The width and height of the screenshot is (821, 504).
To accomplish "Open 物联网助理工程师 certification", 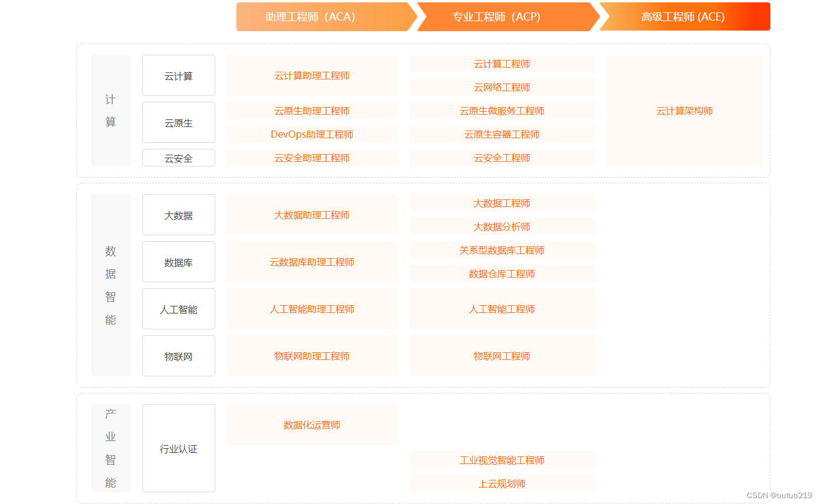I will 312,356.
